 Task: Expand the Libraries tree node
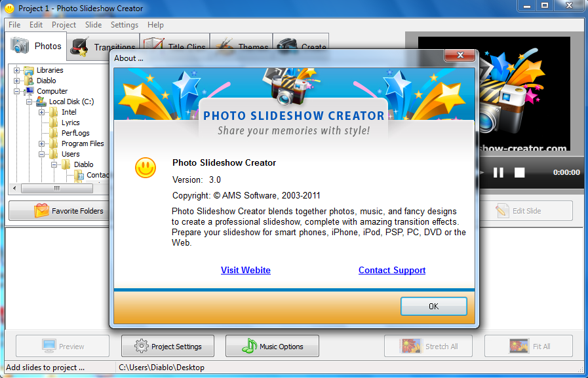(16, 70)
